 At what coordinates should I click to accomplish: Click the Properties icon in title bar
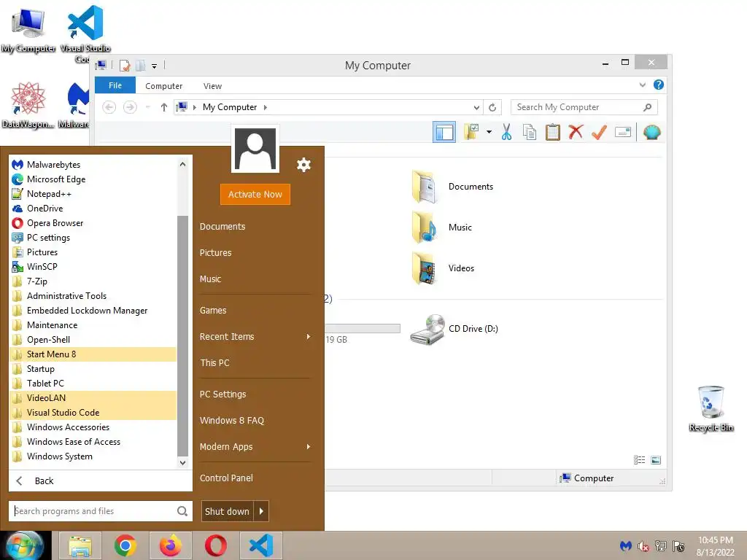pos(125,66)
